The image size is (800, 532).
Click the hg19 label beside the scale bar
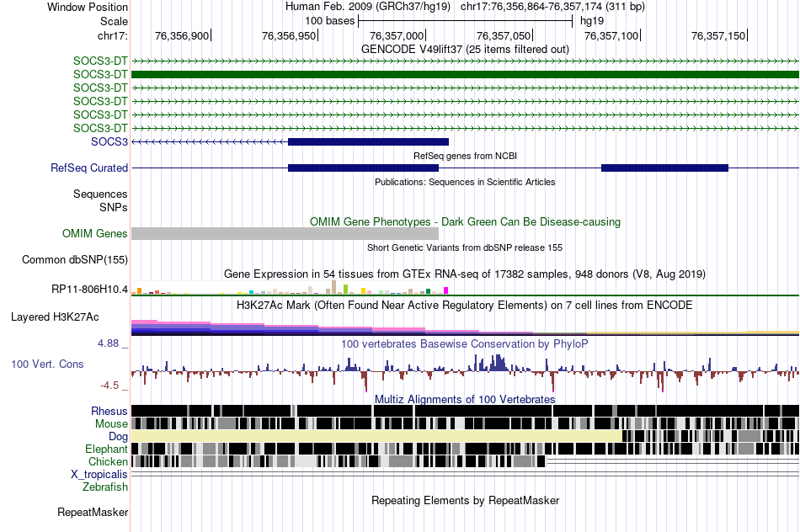tap(592, 21)
